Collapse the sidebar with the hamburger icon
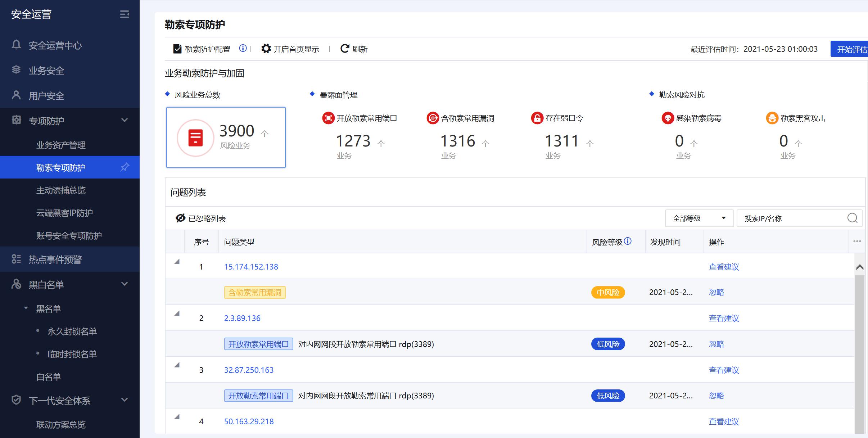Screen dimensions: 868x438 pos(125,14)
